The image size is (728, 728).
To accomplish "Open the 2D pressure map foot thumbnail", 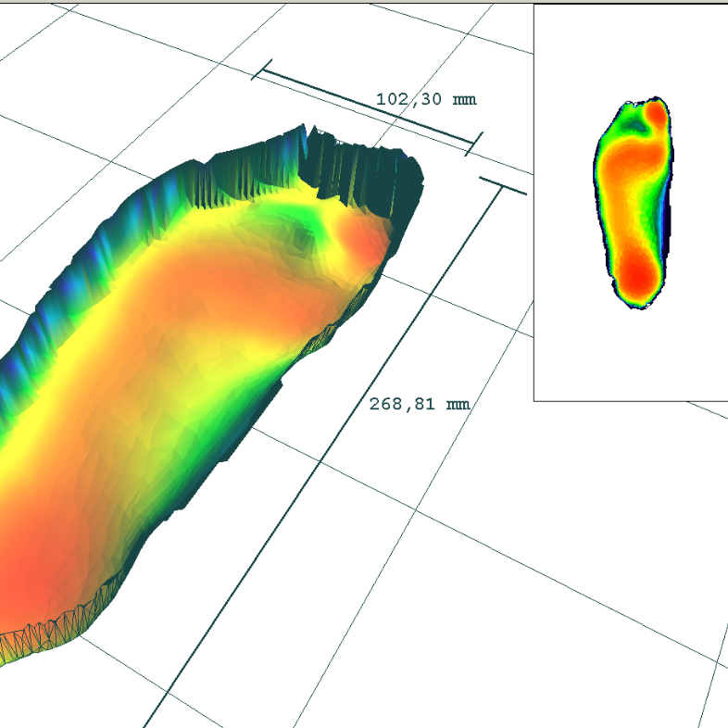I will (x=634, y=203).
